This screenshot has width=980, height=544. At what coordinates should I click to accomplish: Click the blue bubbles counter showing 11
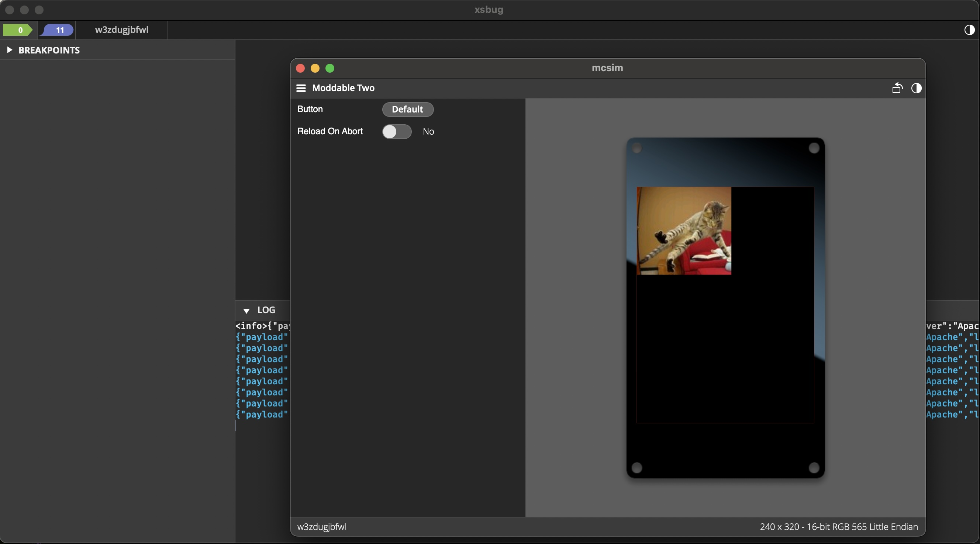tap(58, 30)
